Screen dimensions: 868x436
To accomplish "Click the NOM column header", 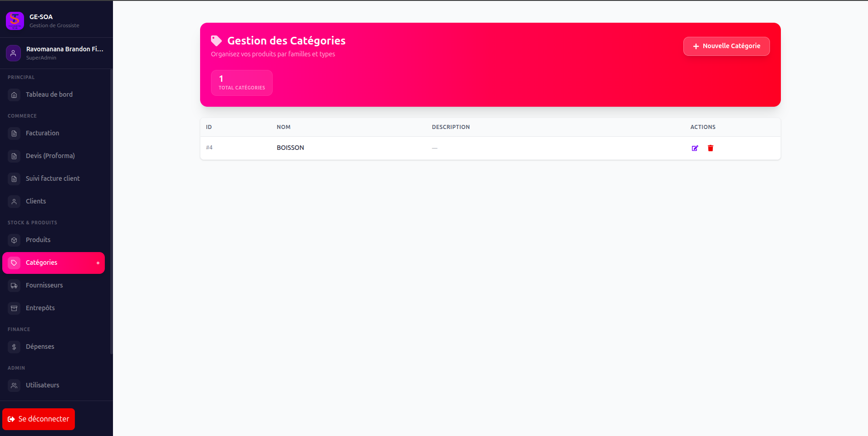I will click(x=284, y=127).
